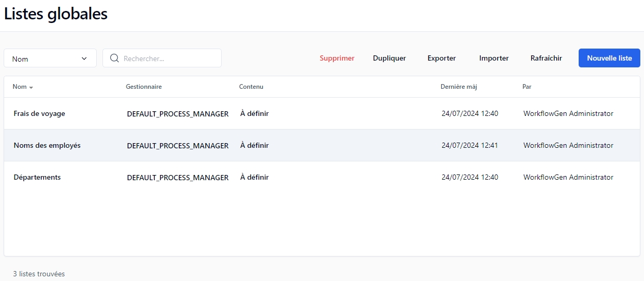Screen dimensions: 644x281
Task: Create a list with Nouvelle liste
Action: tap(609, 58)
